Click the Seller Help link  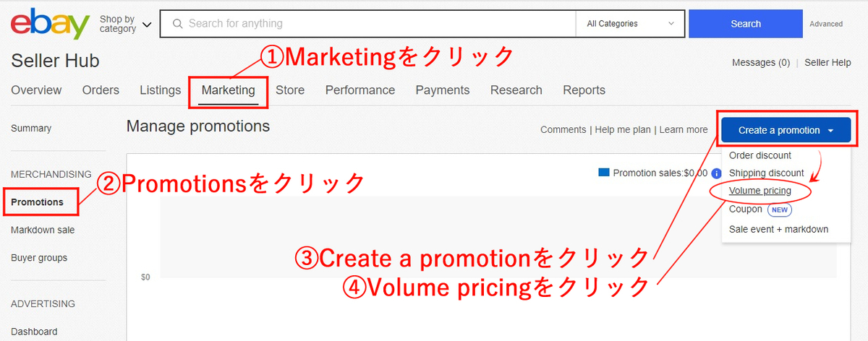tap(827, 63)
